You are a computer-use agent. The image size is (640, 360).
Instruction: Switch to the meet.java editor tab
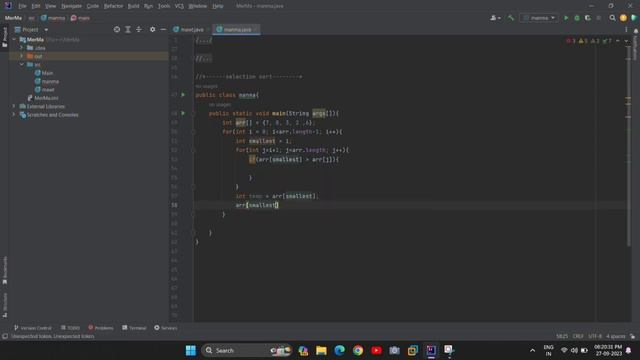pyautogui.click(x=191, y=29)
